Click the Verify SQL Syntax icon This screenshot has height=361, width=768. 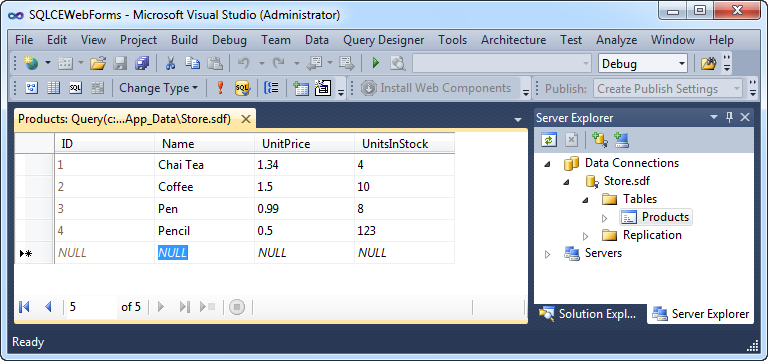click(242, 88)
